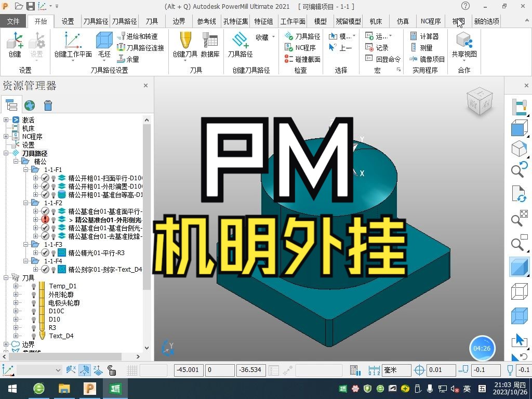
Task: Toggle checkmark of 精公开粗01-扫面平行-D10
Action: point(45,178)
